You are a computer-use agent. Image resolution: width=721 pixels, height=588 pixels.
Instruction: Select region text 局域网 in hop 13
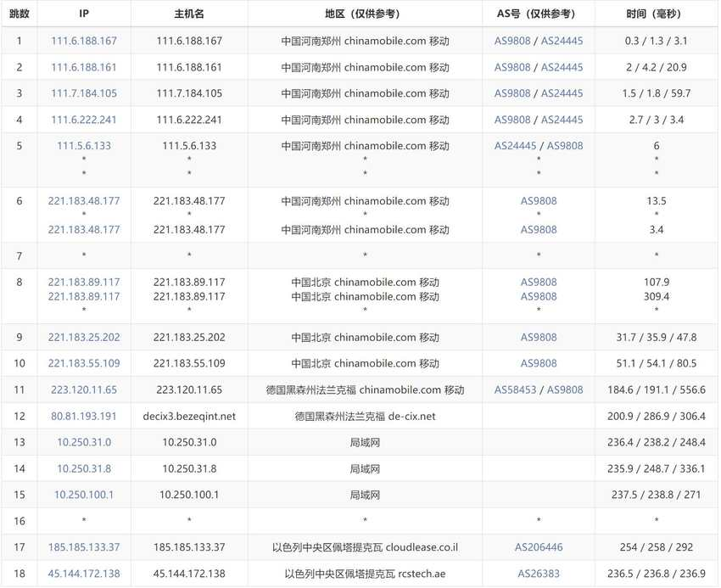[x=365, y=443]
